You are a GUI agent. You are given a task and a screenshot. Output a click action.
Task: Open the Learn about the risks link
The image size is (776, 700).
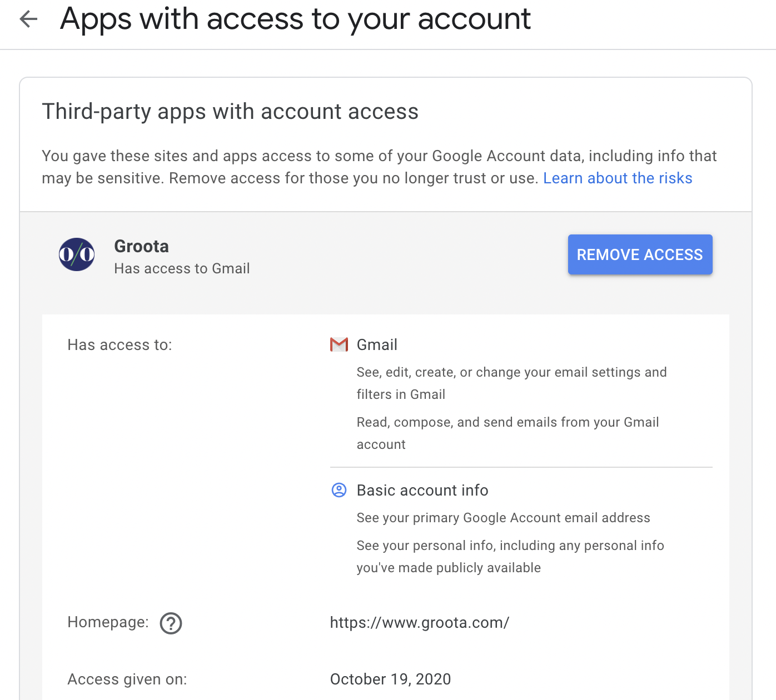(617, 178)
